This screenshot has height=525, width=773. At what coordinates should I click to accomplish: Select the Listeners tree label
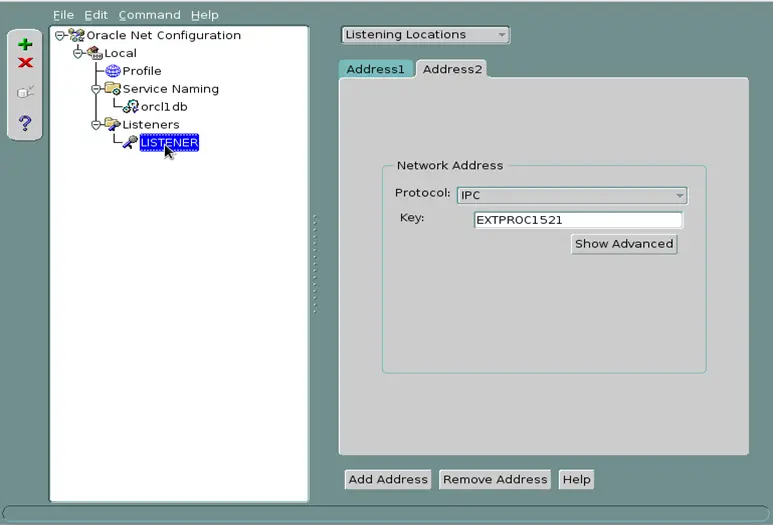[151, 124]
